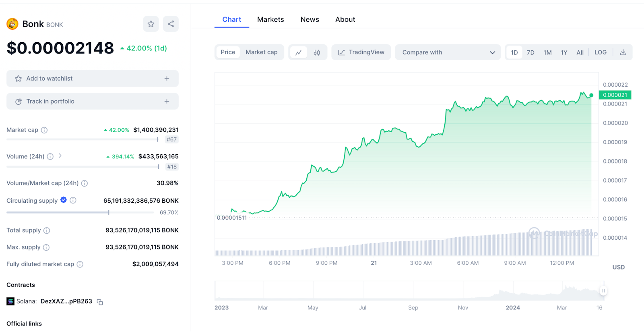
Task: Open the About tab
Action: tap(345, 19)
